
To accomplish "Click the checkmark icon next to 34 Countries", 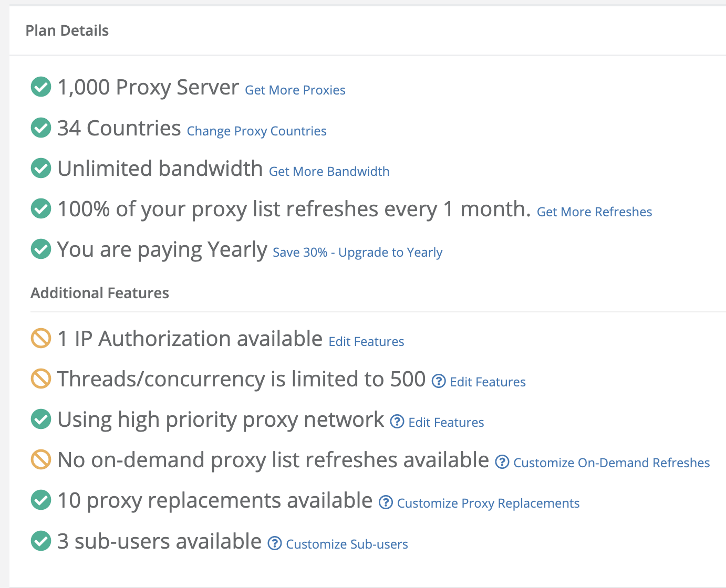I will pyautogui.click(x=40, y=128).
